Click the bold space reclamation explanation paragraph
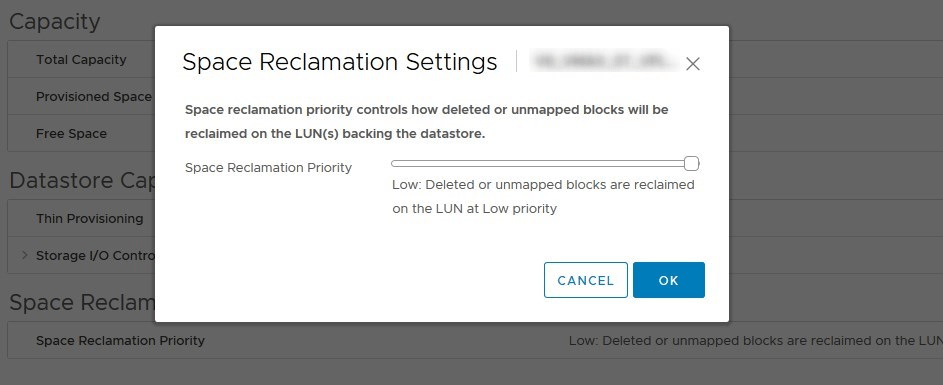The image size is (943, 385). (x=426, y=122)
